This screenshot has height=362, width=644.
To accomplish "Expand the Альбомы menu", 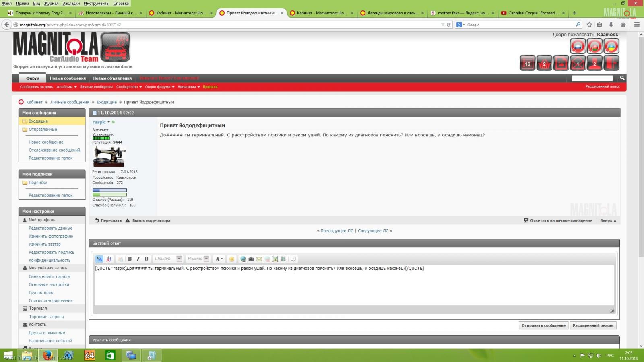I will pos(66,87).
